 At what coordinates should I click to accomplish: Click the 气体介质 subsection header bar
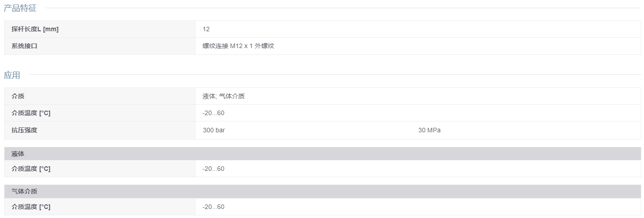pos(323,191)
